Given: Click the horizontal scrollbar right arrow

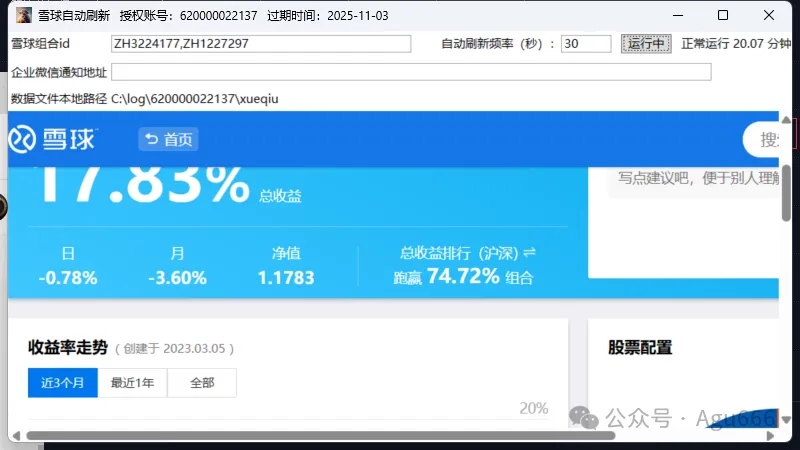Looking at the screenshot, I should click(770, 436).
